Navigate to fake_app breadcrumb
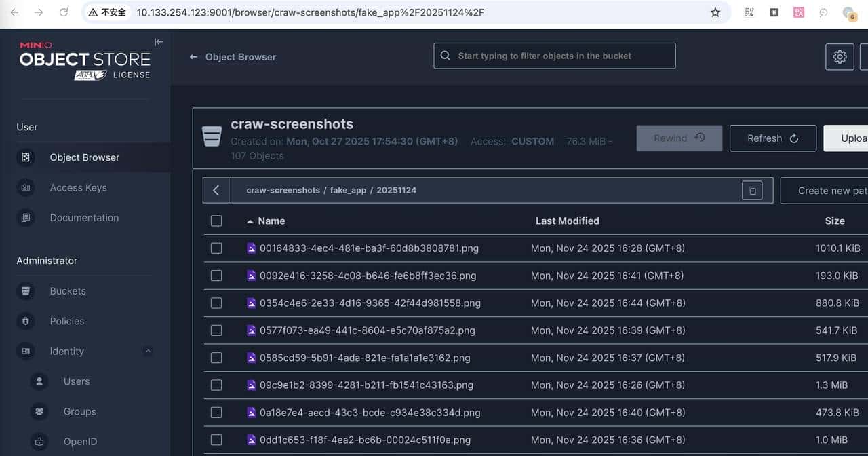 tap(348, 191)
